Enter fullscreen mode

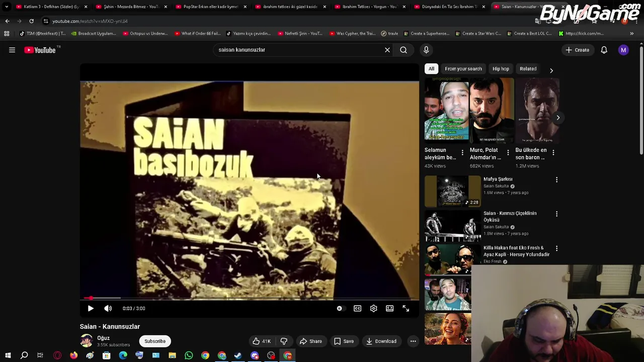[x=406, y=308]
